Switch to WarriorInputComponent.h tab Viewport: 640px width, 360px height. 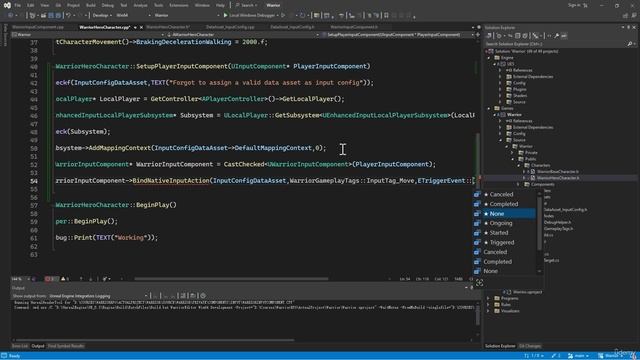click(x=354, y=27)
